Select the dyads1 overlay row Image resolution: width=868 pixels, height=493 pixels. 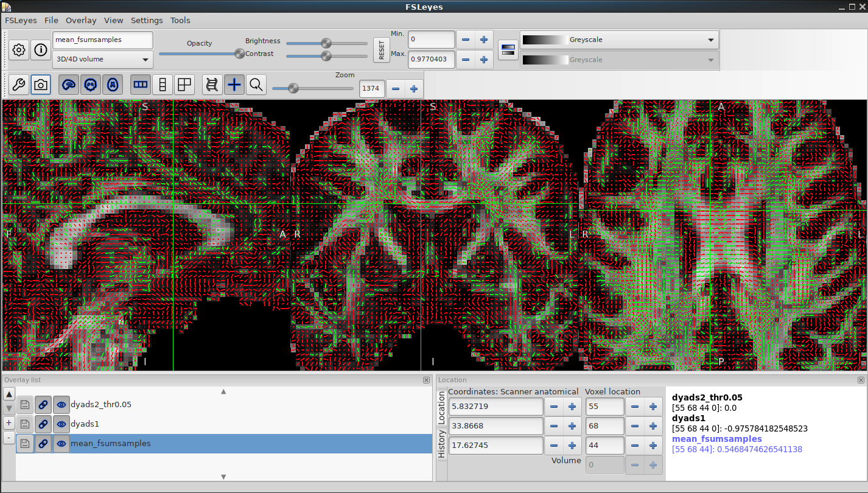click(x=224, y=424)
